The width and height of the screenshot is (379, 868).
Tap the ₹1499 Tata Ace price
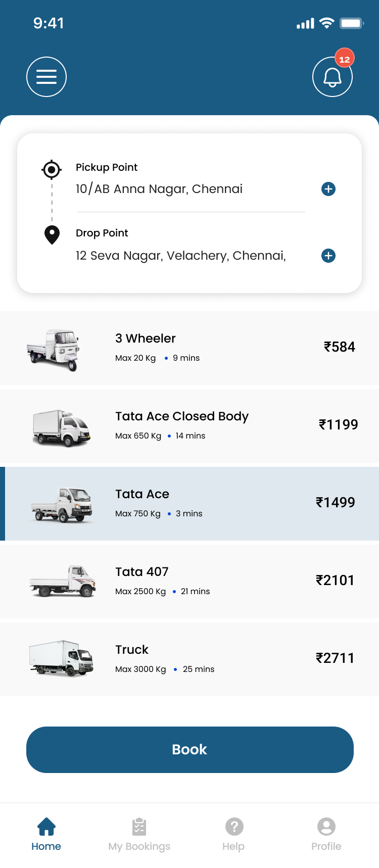(336, 503)
